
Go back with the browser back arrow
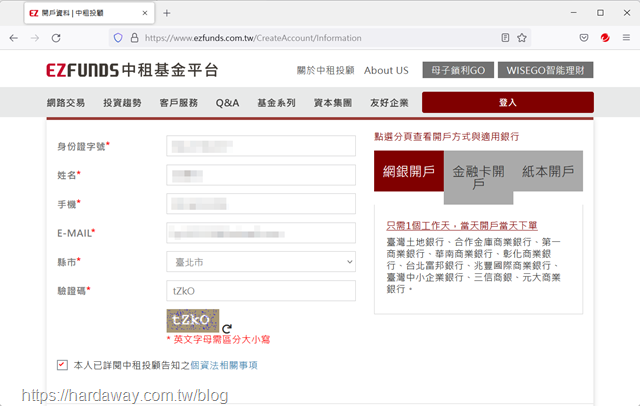point(13,38)
